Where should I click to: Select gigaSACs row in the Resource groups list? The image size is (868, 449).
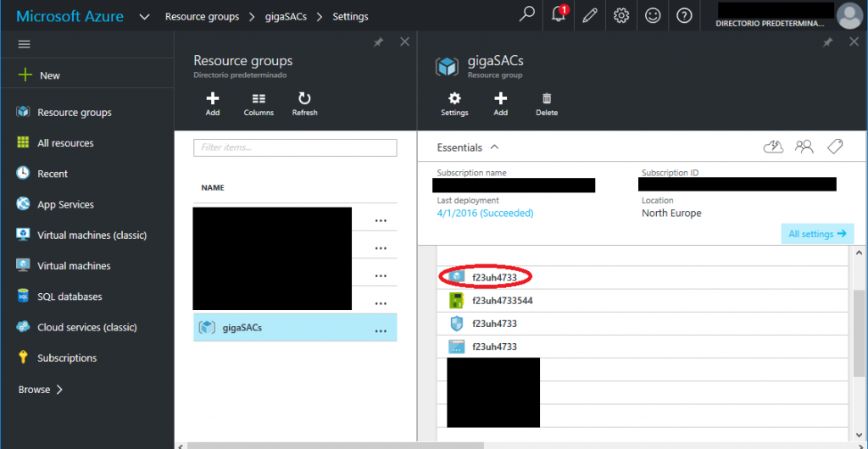(x=295, y=327)
